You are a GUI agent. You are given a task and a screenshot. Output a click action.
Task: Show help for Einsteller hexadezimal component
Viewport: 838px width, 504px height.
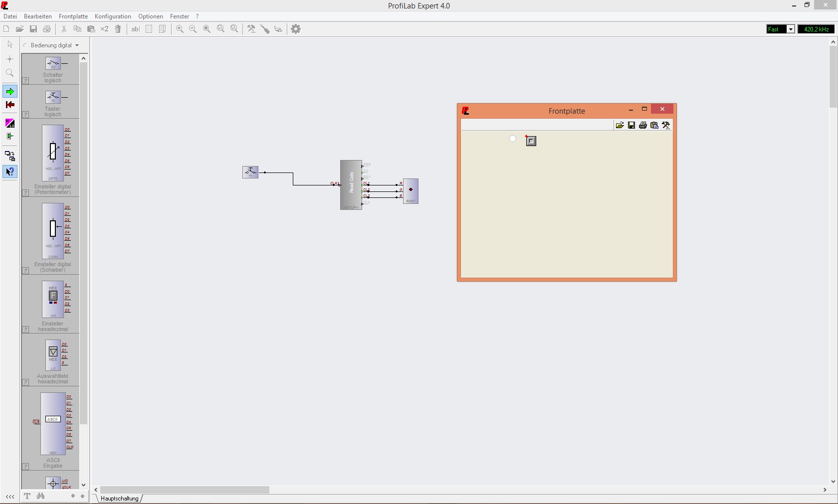(26, 330)
